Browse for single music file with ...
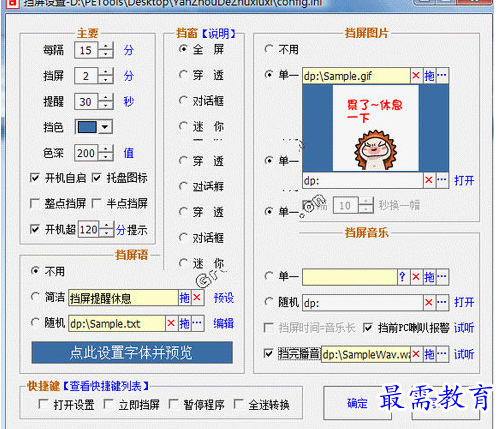This screenshot has width=501, height=429. point(442,277)
